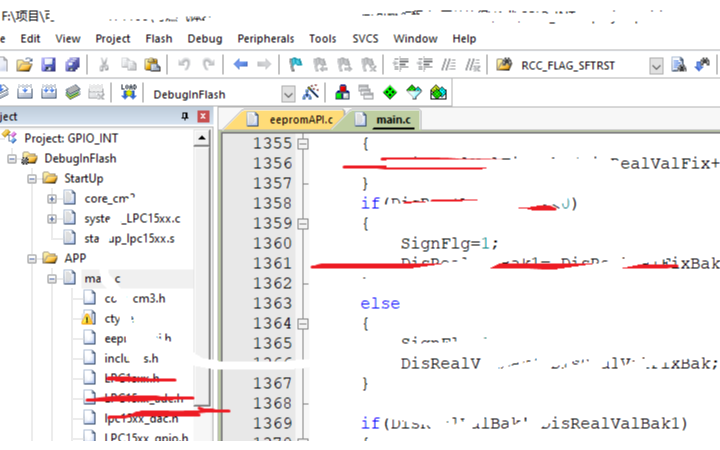This screenshot has height=450, width=720.
Task: Go to next bookmark
Action: (344, 65)
